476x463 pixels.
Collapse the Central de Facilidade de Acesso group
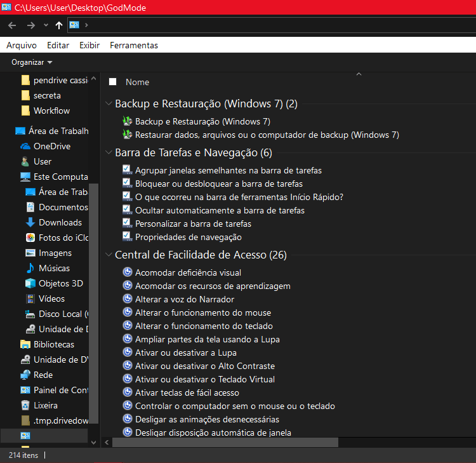tap(109, 255)
